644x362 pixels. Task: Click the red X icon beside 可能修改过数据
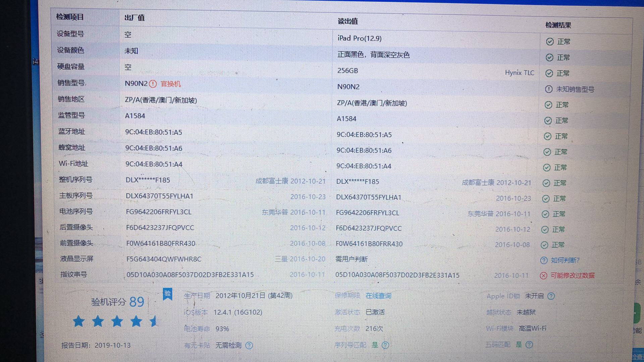(x=543, y=276)
